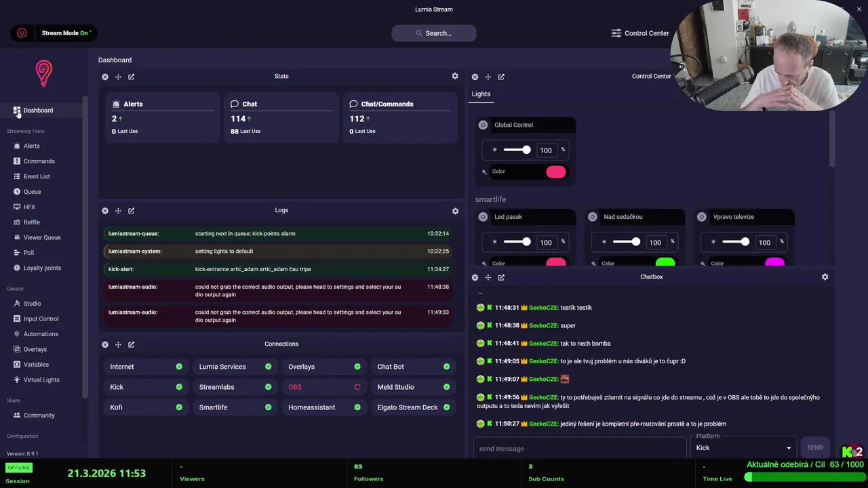The width and height of the screenshot is (868, 488).
Task: Pop out the Stats widget
Action: (132, 77)
